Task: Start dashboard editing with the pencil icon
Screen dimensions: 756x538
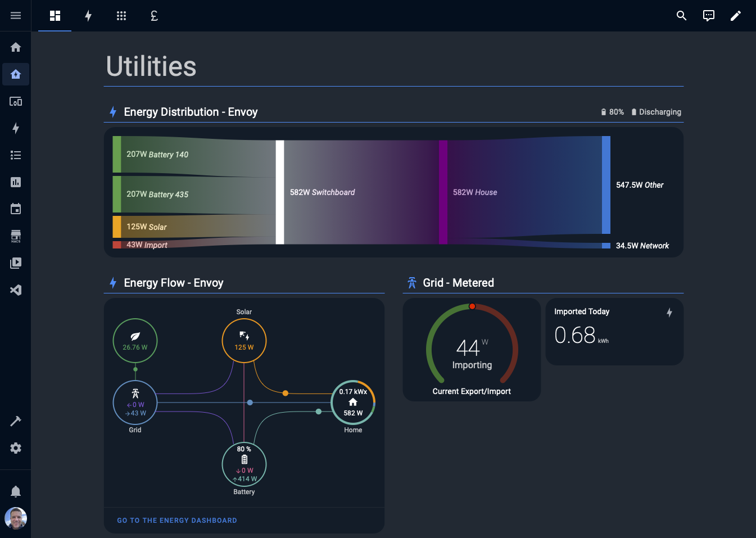Action: (x=735, y=16)
